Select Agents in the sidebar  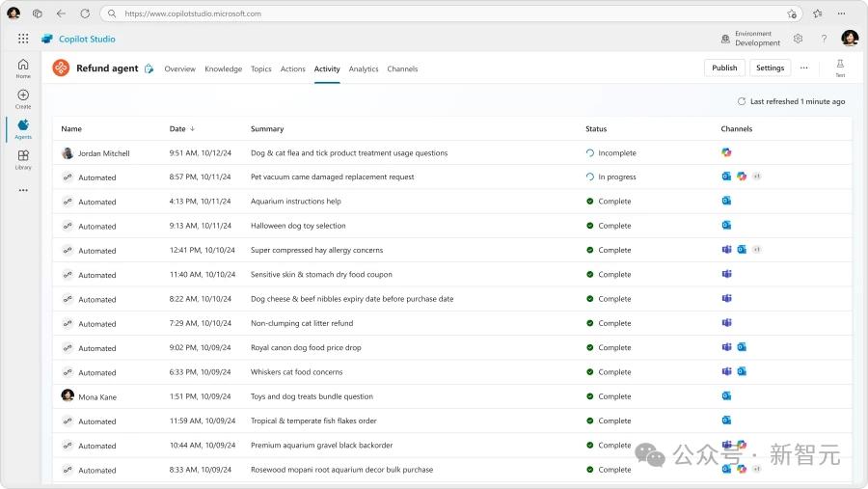[x=23, y=129]
